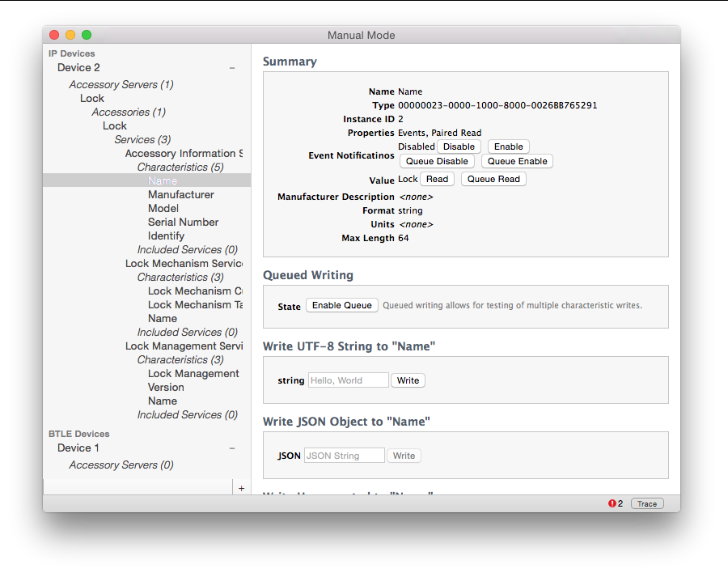The image size is (728, 577).
Task: Click the Max Length value 64
Action: click(404, 238)
